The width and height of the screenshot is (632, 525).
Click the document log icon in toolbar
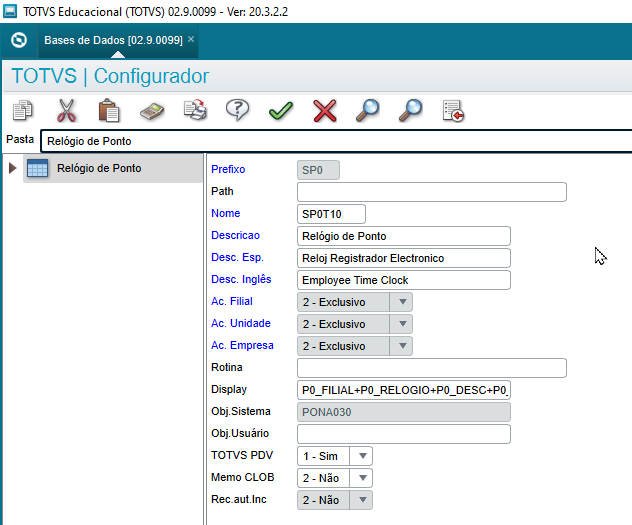point(453,111)
